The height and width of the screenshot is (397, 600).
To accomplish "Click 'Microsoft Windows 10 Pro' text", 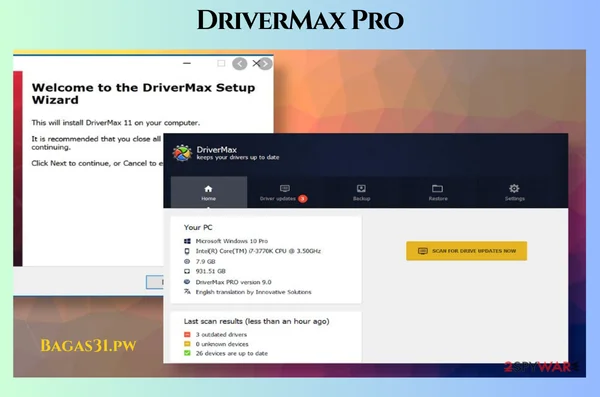I will coord(232,241).
